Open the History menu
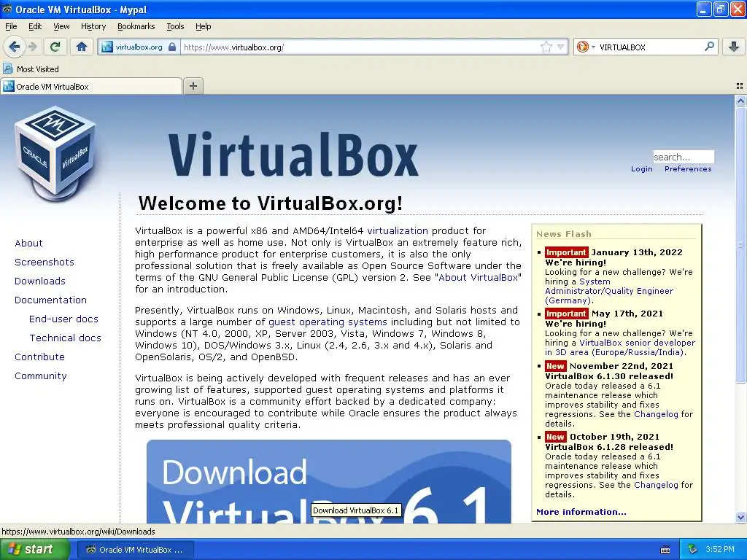The width and height of the screenshot is (747, 560). click(x=93, y=26)
